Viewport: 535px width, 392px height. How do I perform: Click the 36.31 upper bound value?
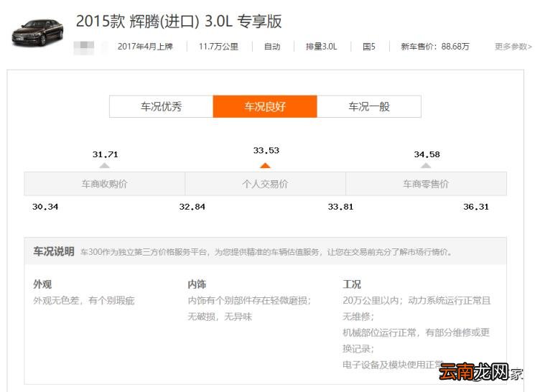[x=476, y=207]
